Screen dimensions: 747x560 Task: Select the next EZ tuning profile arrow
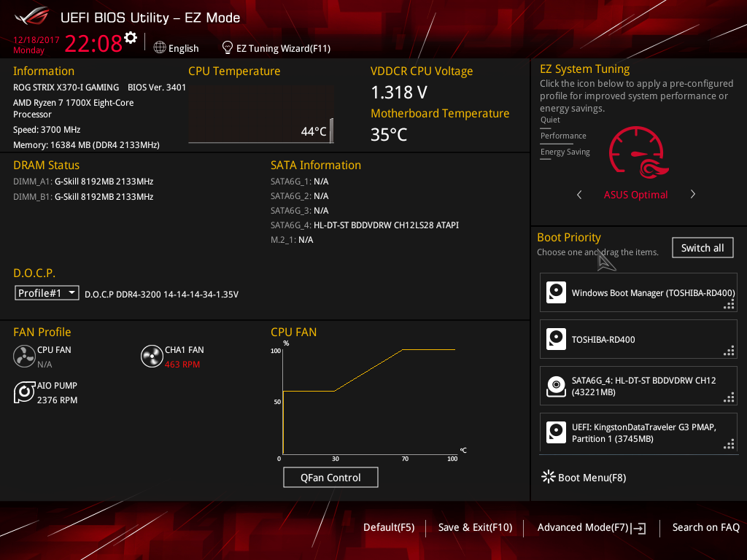point(693,194)
